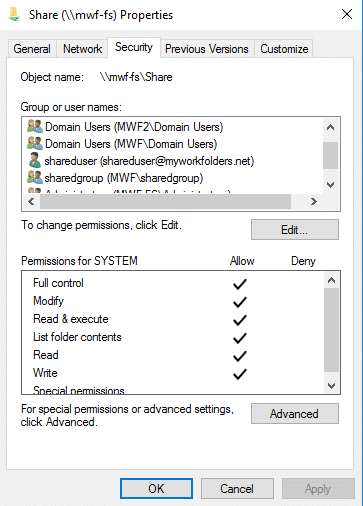Click the Allow checkmark for Read
Viewport: 363px width, 506px height.
240,356
